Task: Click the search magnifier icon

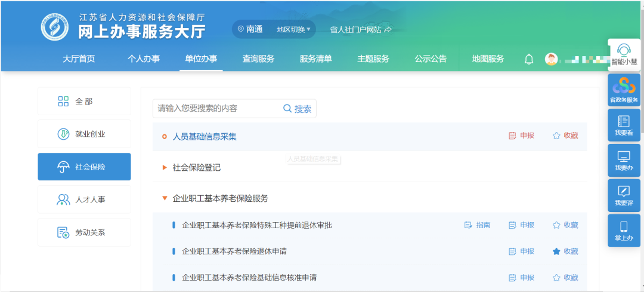Action: [287, 109]
